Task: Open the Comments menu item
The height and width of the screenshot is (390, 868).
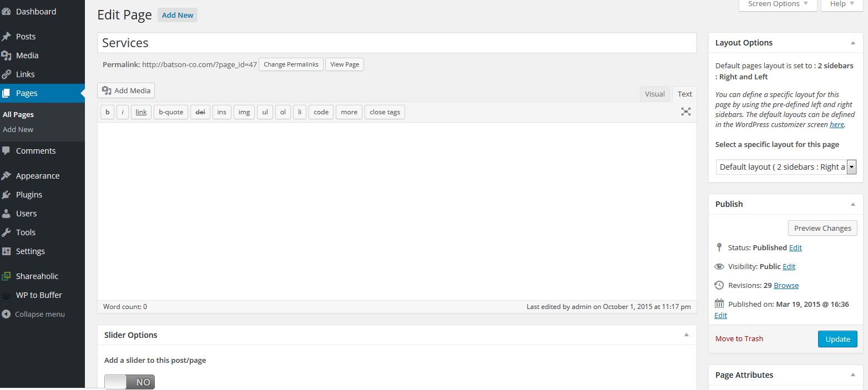Action: pos(36,151)
